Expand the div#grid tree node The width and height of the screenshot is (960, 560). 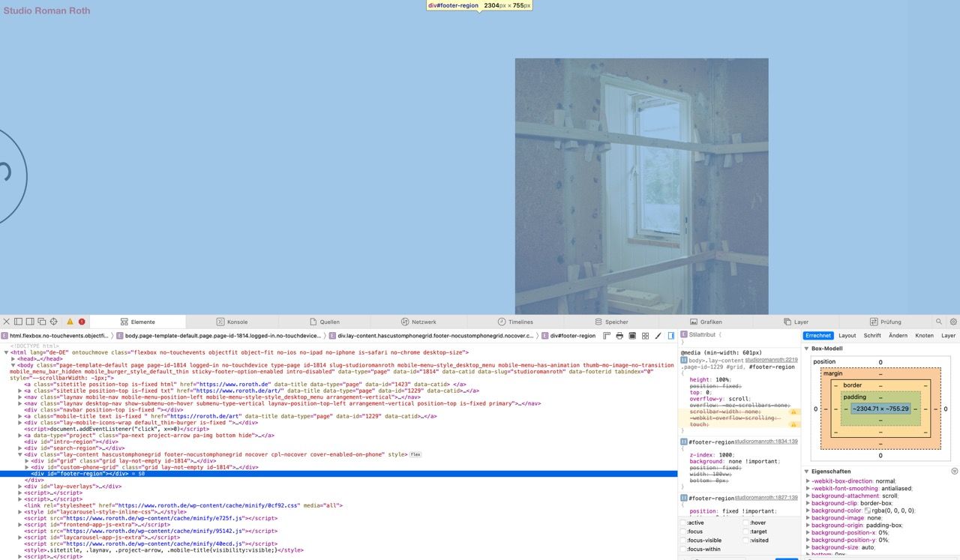pos(28,461)
